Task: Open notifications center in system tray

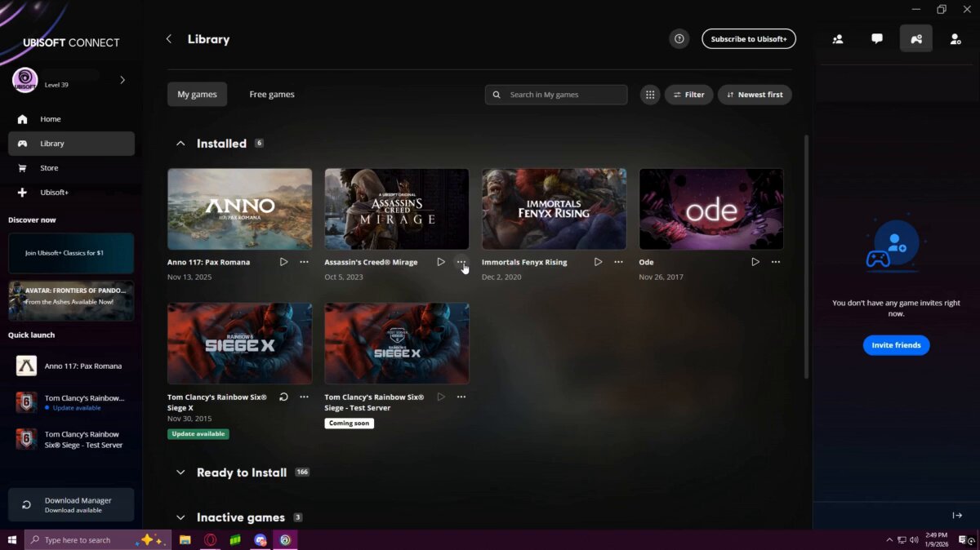Action: [963, 539]
